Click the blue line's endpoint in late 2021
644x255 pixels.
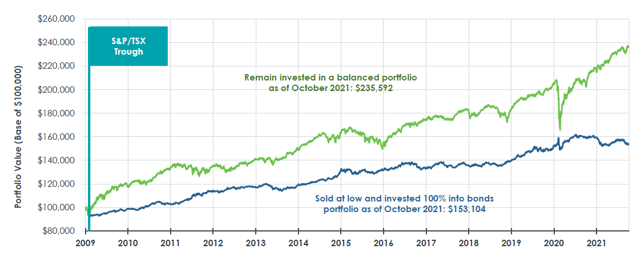(629, 145)
